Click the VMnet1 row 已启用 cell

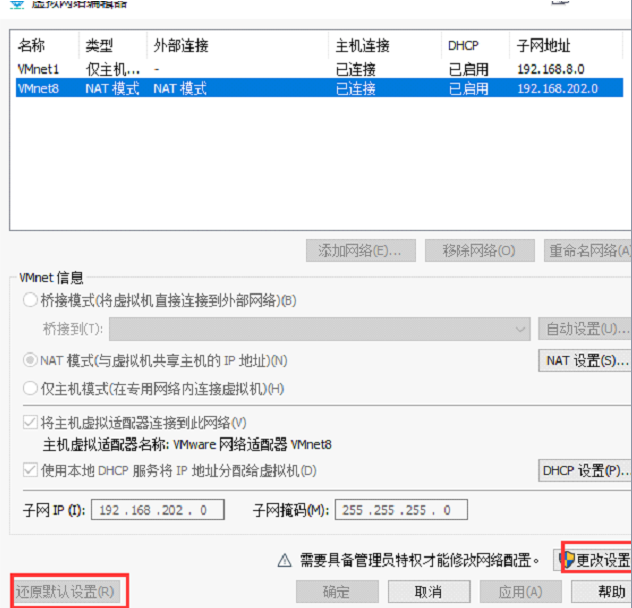pyautogui.click(x=468, y=69)
